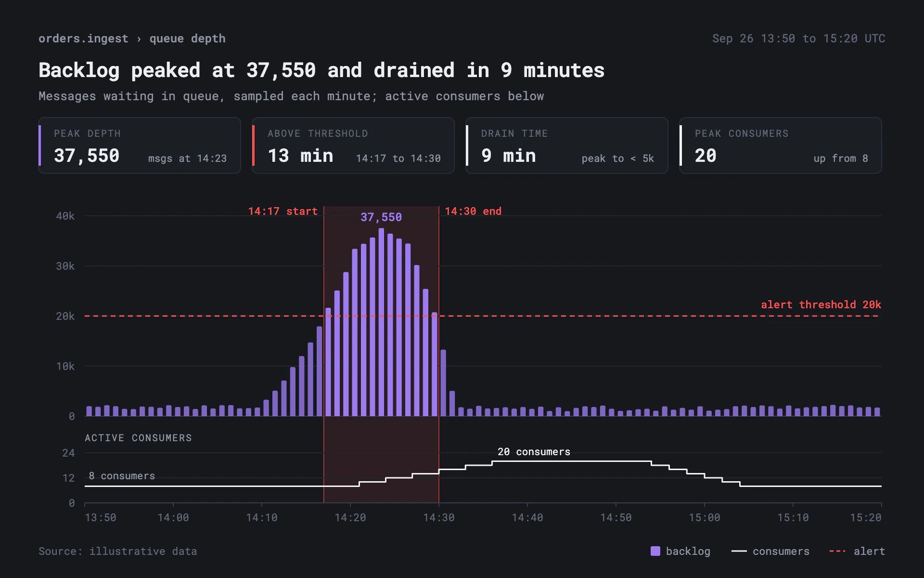The width and height of the screenshot is (924, 578).
Task: Click the up from 8 caption
Action: tap(841, 158)
